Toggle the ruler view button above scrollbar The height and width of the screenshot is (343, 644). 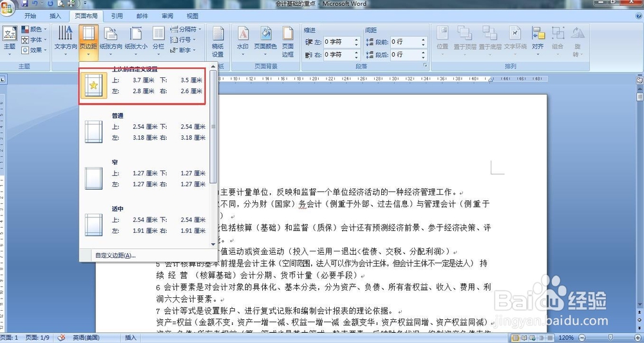click(639, 80)
